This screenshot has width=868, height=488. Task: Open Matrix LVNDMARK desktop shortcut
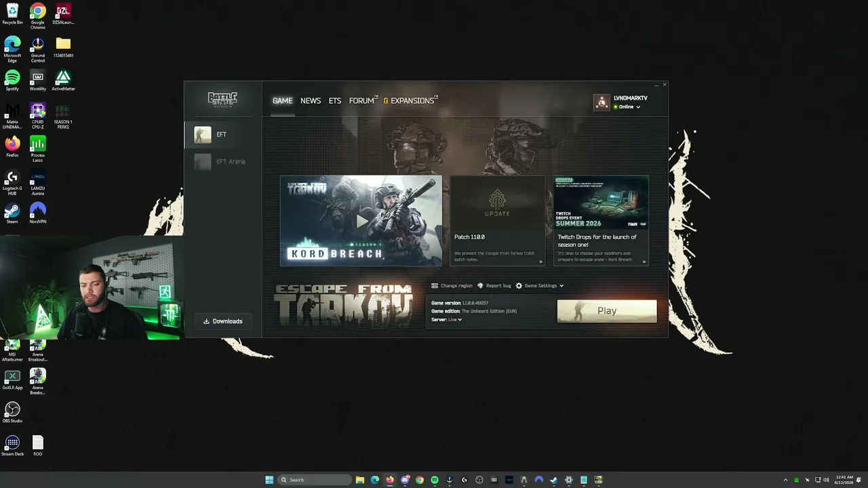[12, 116]
